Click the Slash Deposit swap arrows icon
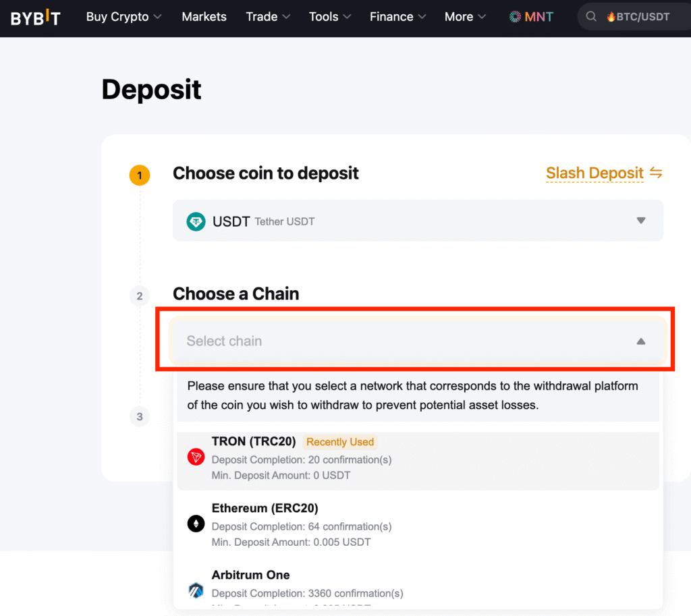The image size is (691, 616). click(x=656, y=173)
